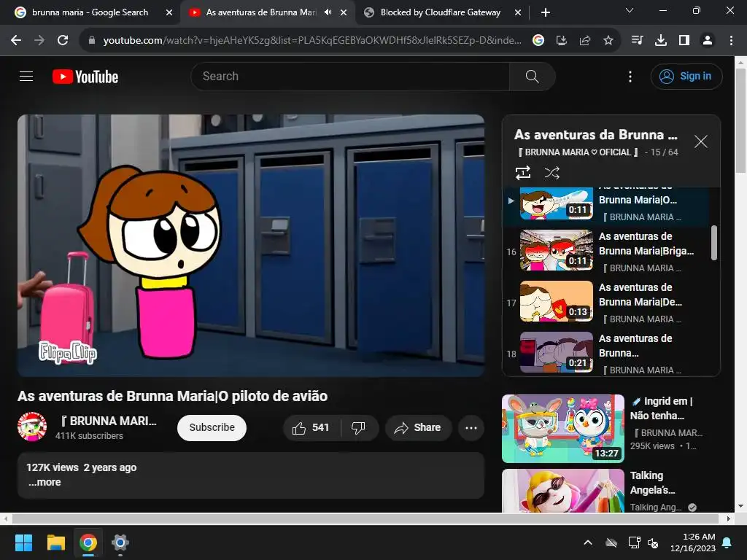Screen dimensions: 747x560
Task: Open BRUNNA MARI... channel name link
Action: [109, 421]
